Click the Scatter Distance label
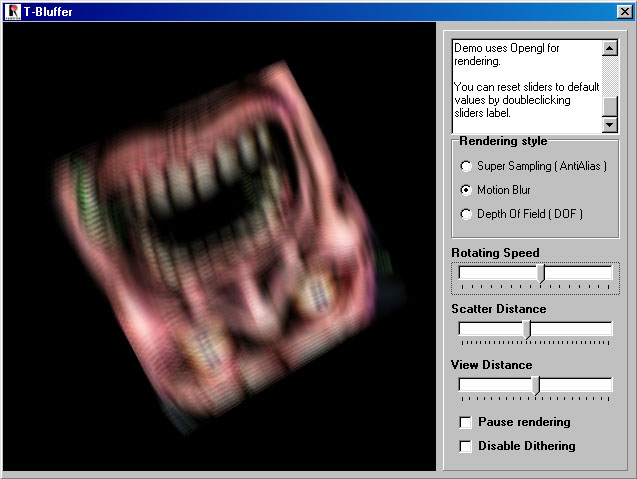 pos(498,309)
